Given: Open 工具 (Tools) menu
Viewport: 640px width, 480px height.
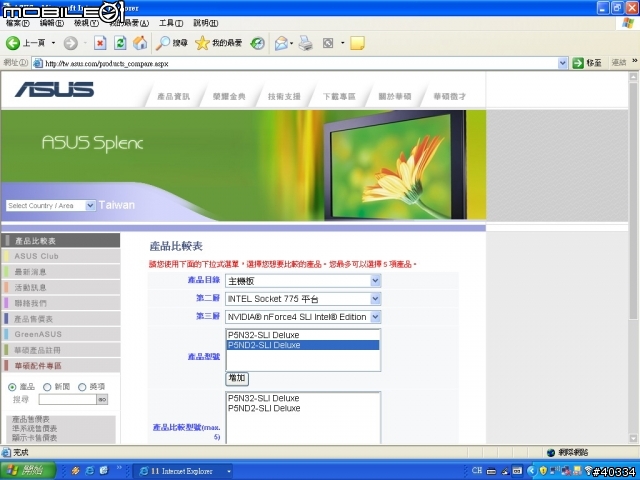Looking at the screenshot, I should coord(171,23).
